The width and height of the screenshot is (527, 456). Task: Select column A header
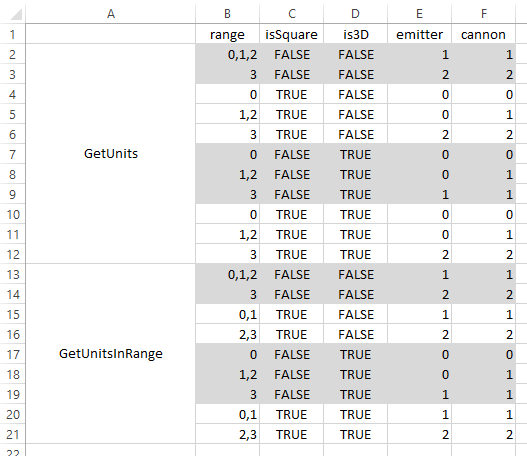(111, 13)
